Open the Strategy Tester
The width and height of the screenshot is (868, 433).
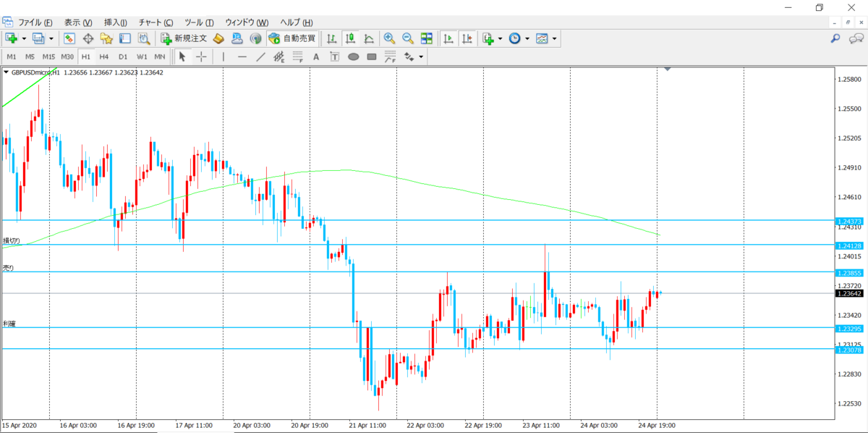pos(143,38)
